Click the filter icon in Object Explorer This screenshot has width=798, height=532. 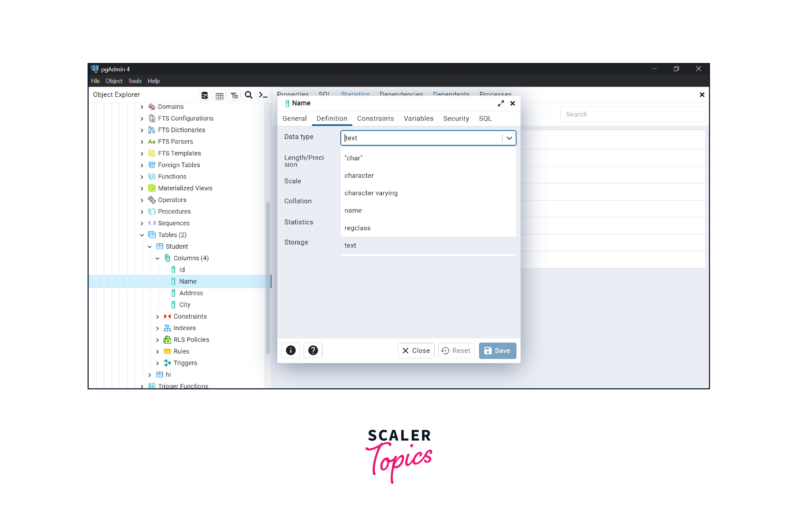(234, 95)
